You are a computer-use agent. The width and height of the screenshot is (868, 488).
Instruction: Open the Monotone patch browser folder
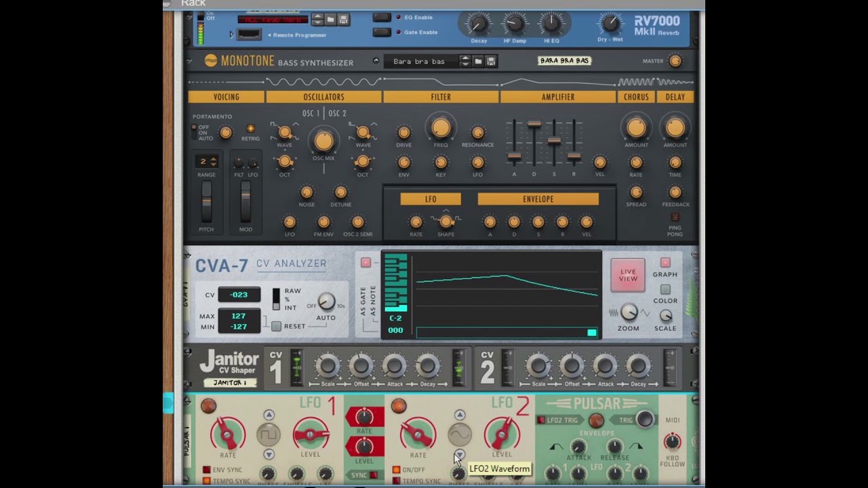pyautogui.click(x=478, y=61)
